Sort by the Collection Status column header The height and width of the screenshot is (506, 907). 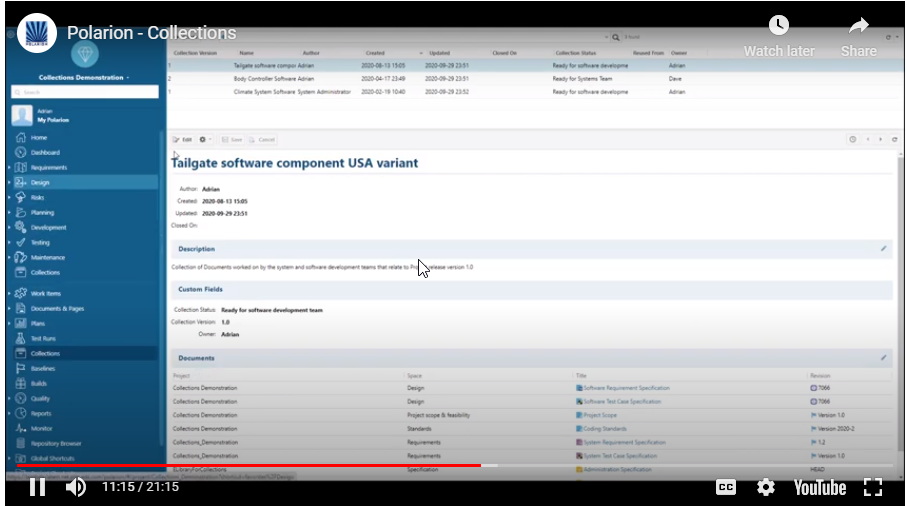pyautogui.click(x=576, y=53)
